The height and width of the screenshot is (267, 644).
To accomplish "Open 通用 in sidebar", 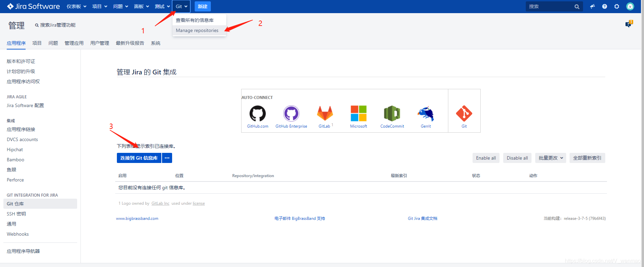I will point(11,224).
